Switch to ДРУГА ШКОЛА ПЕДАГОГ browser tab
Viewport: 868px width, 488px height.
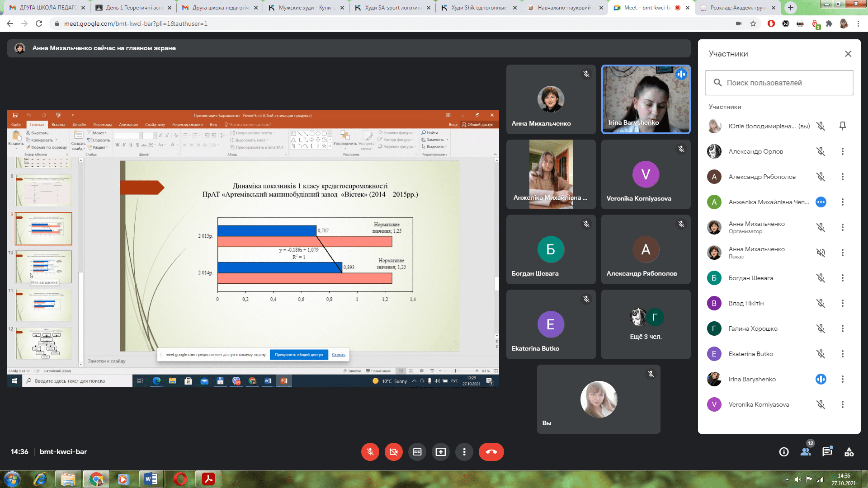(x=47, y=8)
